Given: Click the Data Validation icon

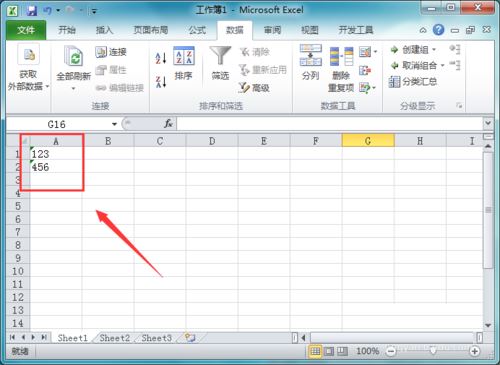Looking at the screenshot, I should (365, 52).
